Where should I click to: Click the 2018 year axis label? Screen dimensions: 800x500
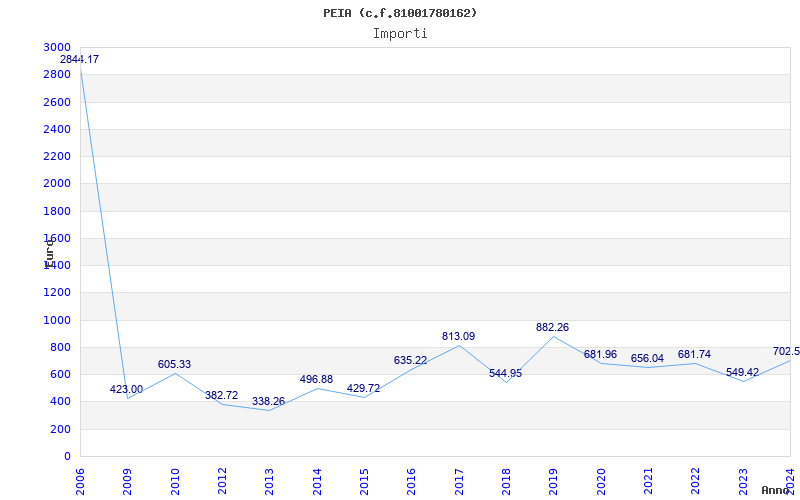(506, 482)
